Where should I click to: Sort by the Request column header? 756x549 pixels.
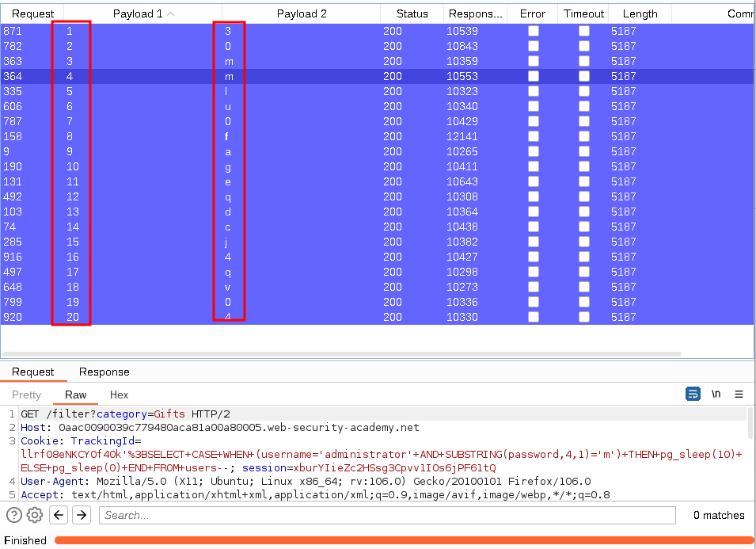[x=32, y=14]
